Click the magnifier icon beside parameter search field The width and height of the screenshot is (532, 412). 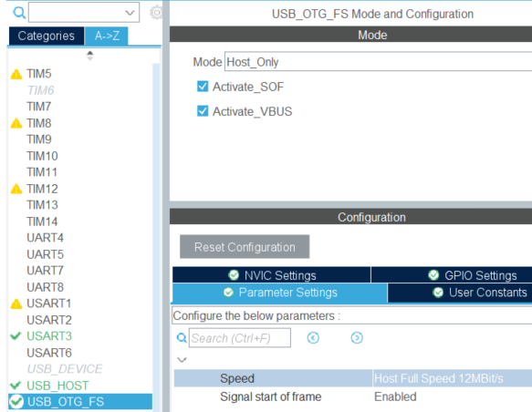(x=182, y=338)
